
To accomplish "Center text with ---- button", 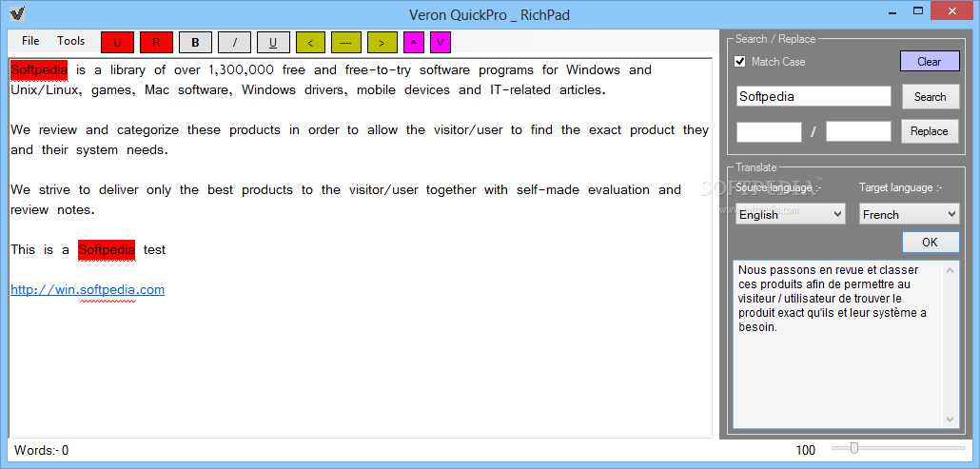I will click(x=346, y=43).
